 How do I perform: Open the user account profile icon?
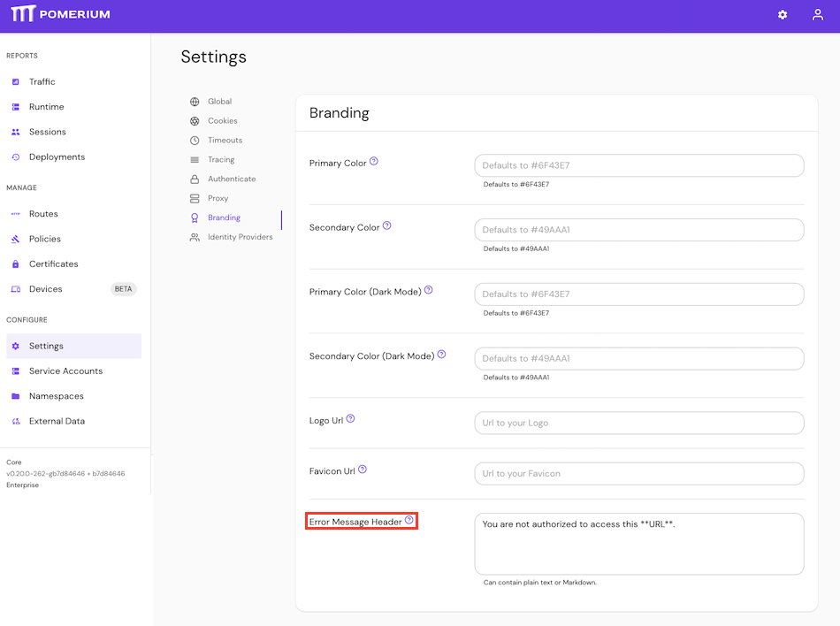point(818,15)
